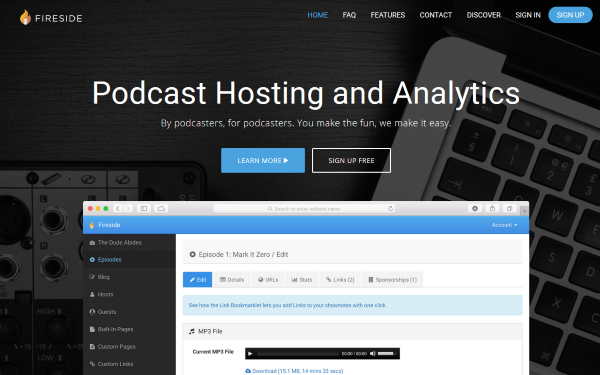The image size is (600, 375).
Task: Open the Account dropdown
Action: click(x=504, y=225)
